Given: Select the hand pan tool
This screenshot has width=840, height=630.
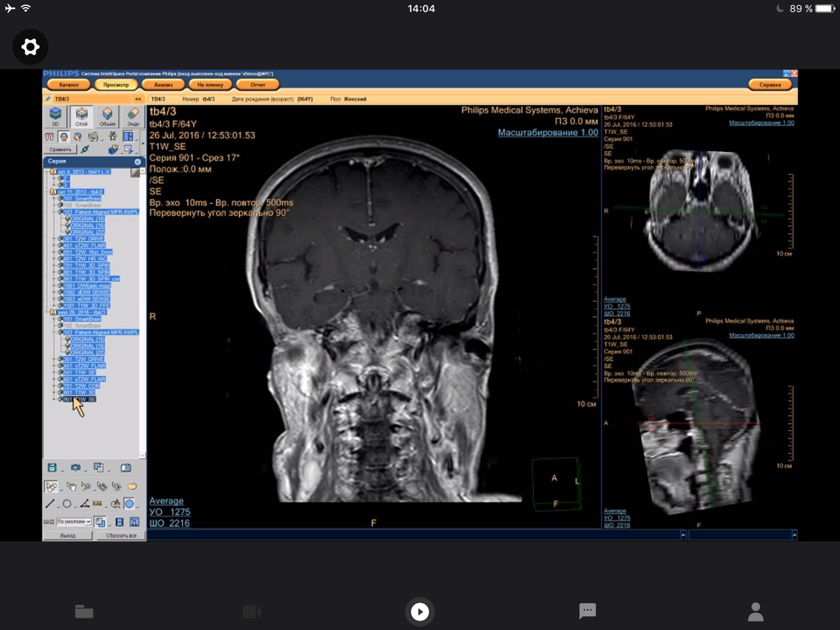Looking at the screenshot, I should 72,486.
